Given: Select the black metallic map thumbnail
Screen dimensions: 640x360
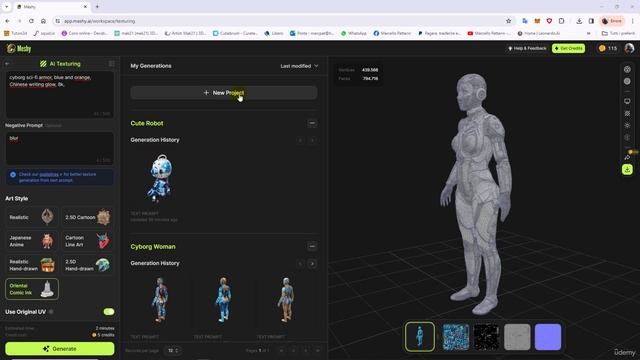Looking at the screenshot, I should [x=487, y=337].
